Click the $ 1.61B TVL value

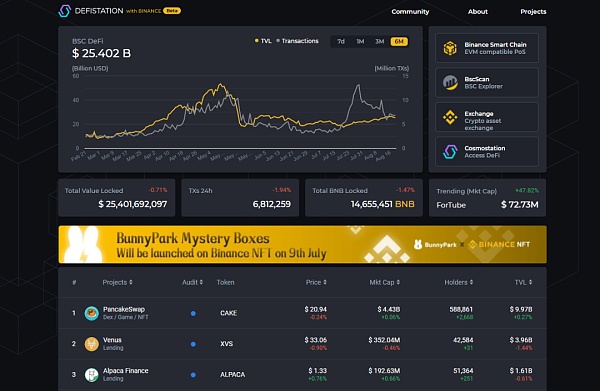521,370
